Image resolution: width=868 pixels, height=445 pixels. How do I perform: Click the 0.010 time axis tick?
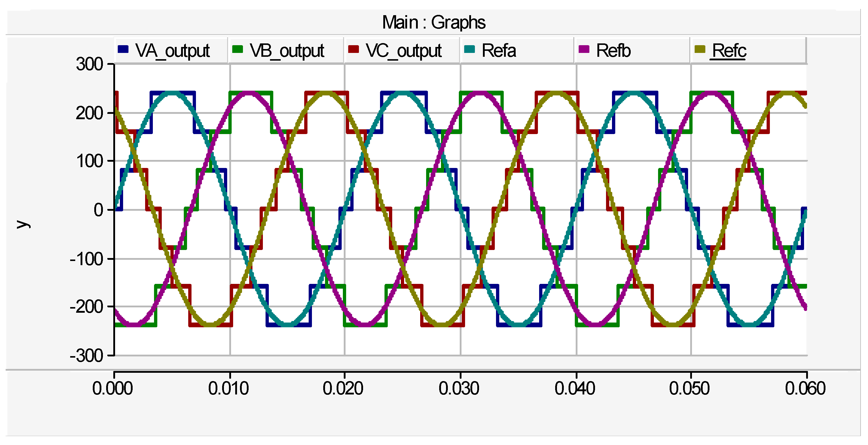point(228,389)
